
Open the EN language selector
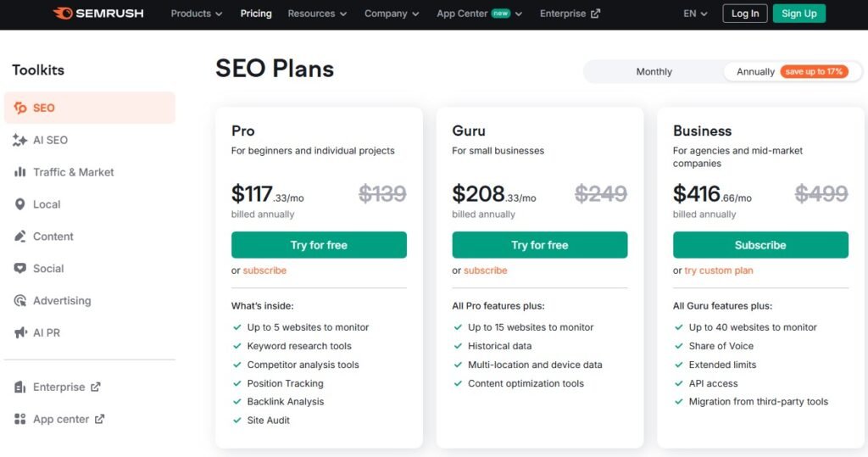pyautogui.click(x=695, y=14)
